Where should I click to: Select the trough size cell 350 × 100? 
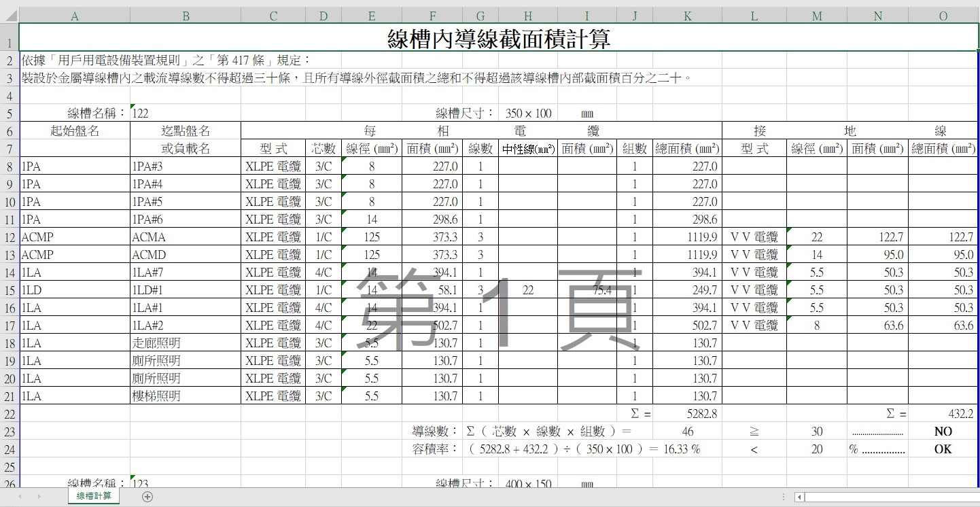(528, 113)
